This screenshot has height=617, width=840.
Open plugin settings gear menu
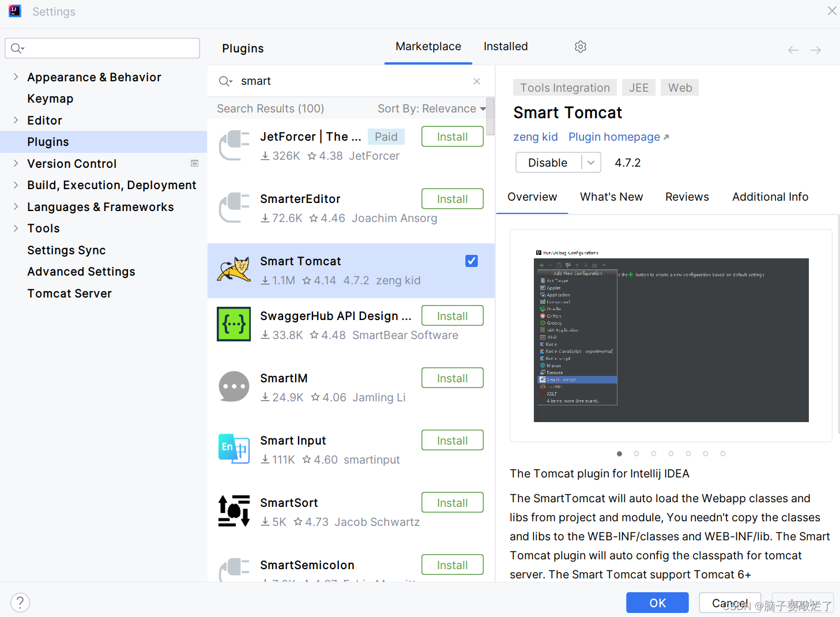(581, 47)
